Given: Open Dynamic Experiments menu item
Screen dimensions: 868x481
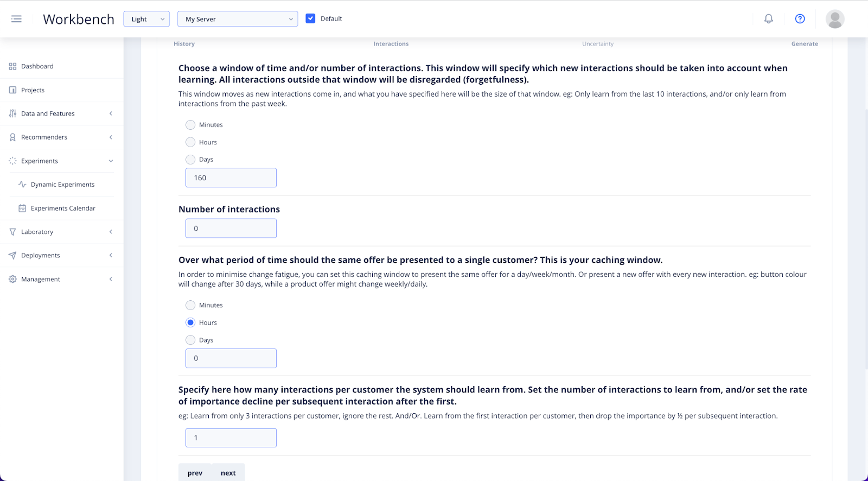Looking at the screenshot, I should pyautogui.click(x=62, y=185).
